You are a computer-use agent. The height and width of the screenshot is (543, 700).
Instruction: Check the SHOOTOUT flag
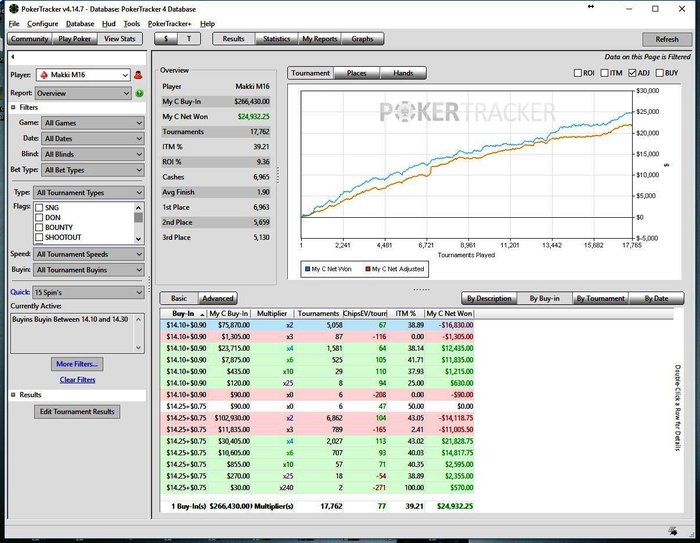pyautogui.click(x=39, y=237)
